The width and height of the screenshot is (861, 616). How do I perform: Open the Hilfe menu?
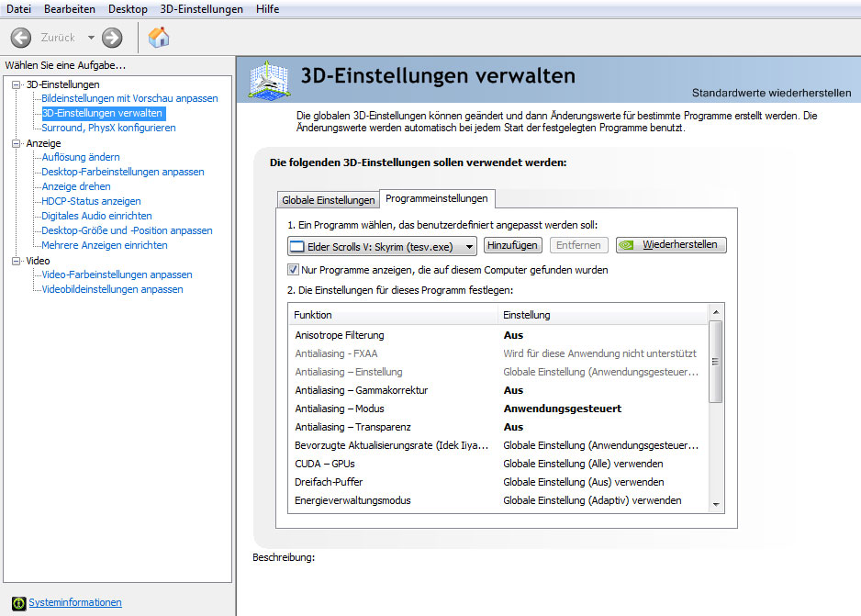click(x=267, y=9)
